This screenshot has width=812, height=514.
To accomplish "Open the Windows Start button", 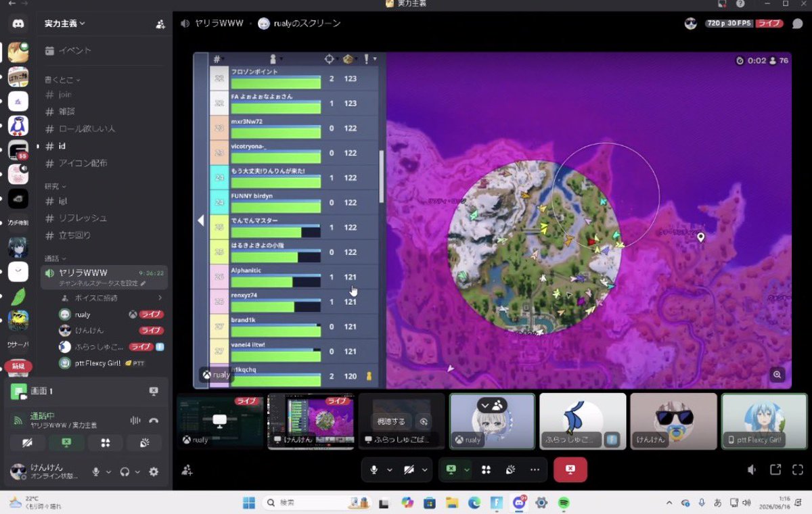I will point(248,503).
